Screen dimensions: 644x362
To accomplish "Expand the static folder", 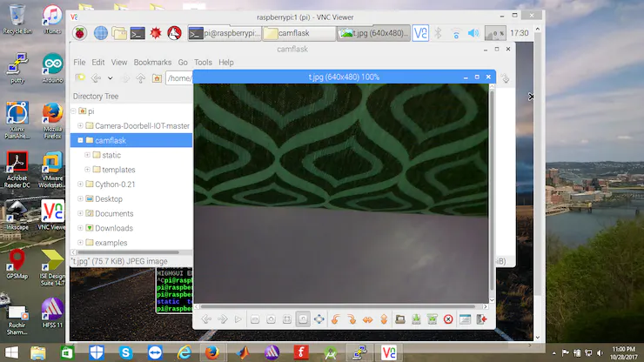I will (87, 155).
